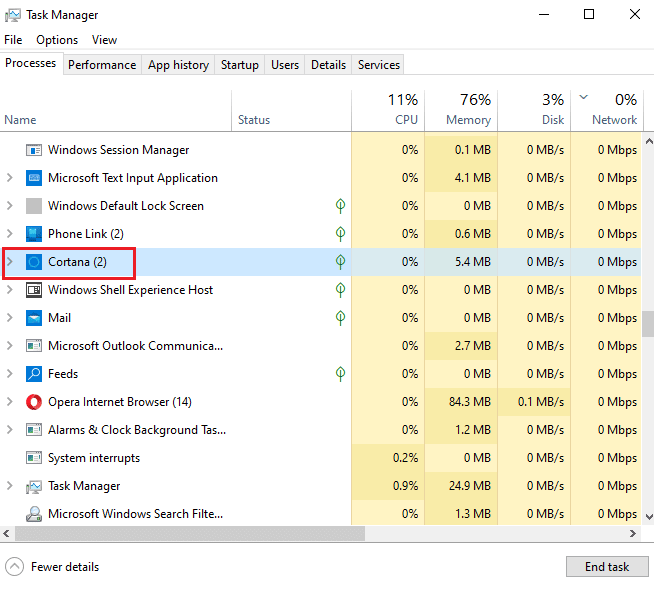Click the End task button
Screen dimensions: 654x589
pos(607,566)
